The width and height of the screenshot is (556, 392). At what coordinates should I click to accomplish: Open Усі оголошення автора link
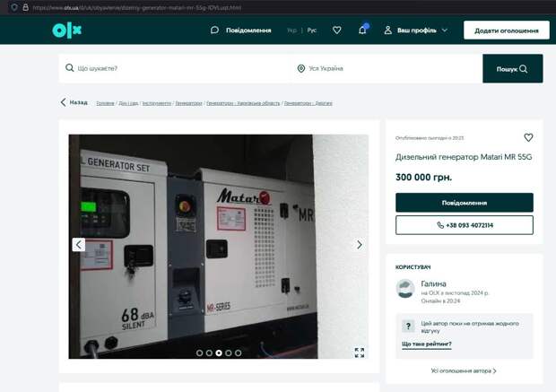click(464, 370)
